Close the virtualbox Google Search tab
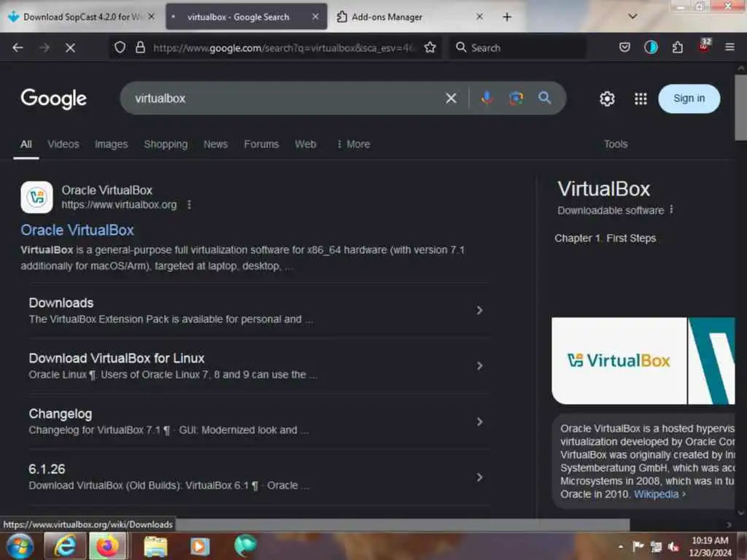 pos(315,17)
